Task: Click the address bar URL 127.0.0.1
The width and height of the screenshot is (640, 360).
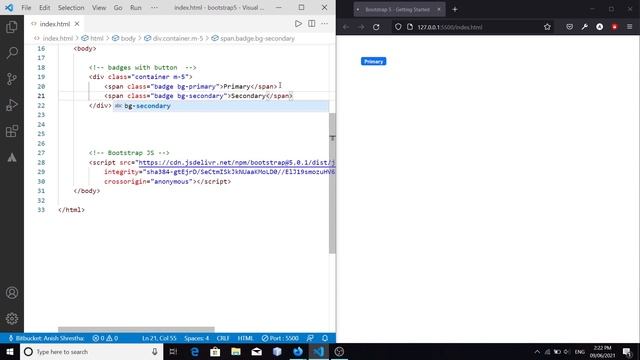Action: click(449, 27)
